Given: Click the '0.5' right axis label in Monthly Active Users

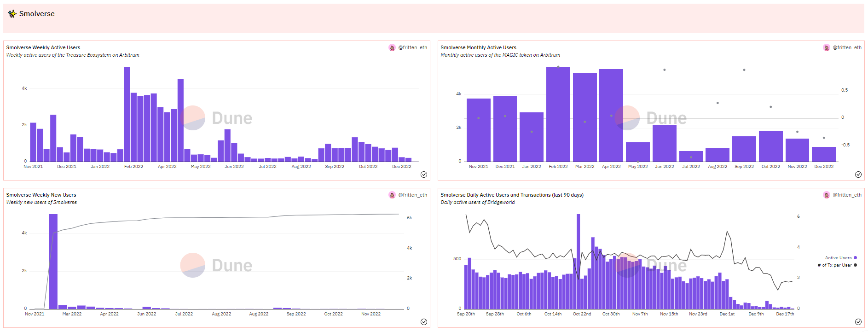Looking at the screenshot, I should point(845,90).
